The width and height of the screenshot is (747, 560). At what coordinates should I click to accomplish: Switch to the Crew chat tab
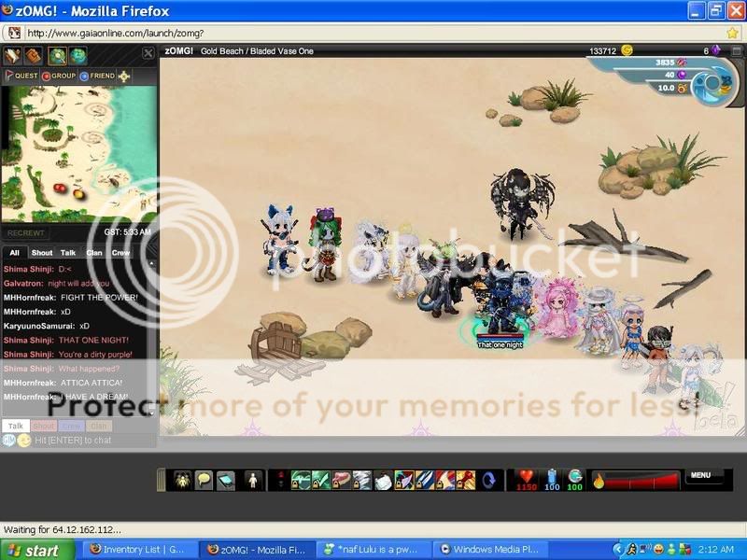[x=120, y=253]
